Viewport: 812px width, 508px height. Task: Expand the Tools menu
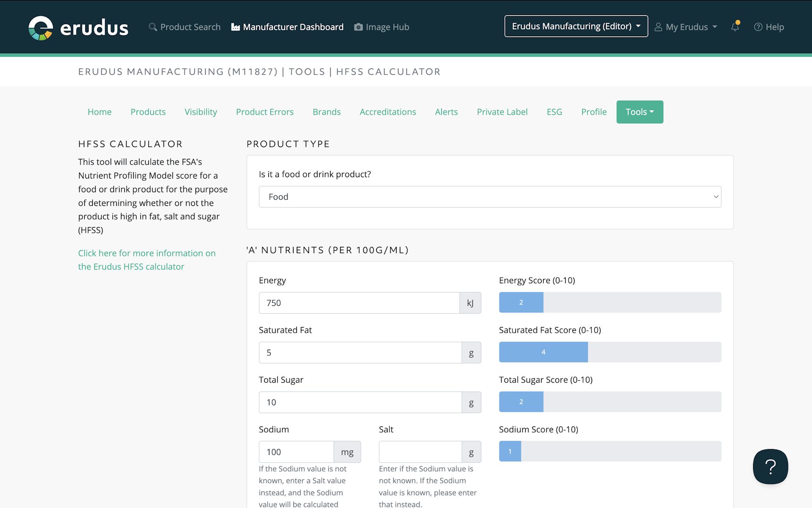tap(639, 112)
